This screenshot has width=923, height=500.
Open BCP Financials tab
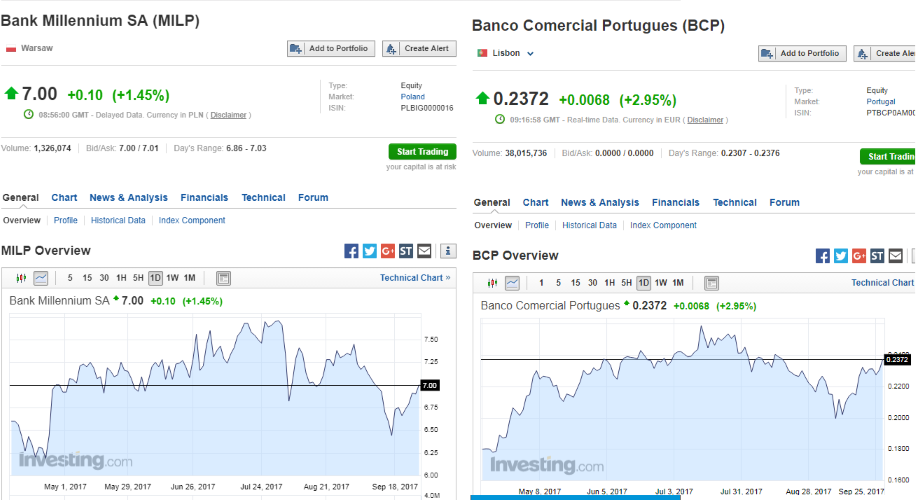coord(676,203)
